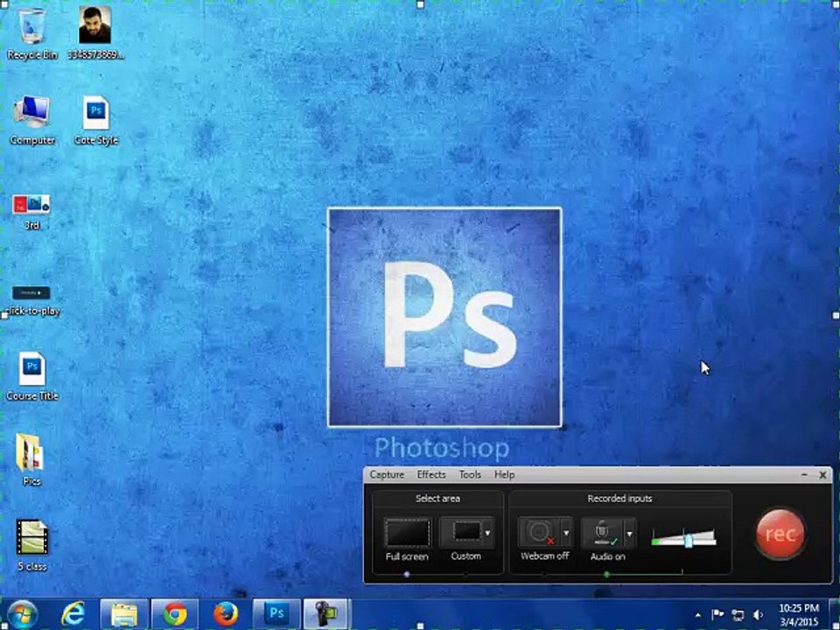Switch to Photoshop from taskbar
This screenshot has height=630, width=840.
[x=276, y=614]
